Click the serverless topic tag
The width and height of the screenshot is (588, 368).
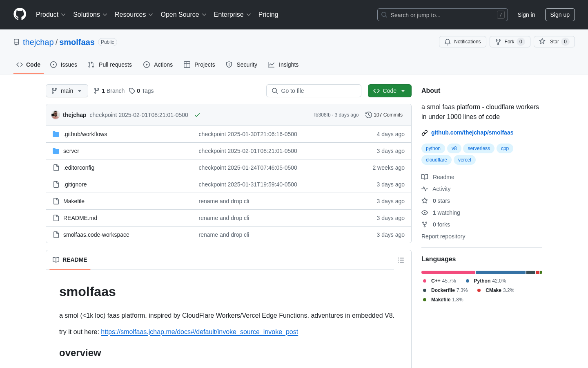479,148
